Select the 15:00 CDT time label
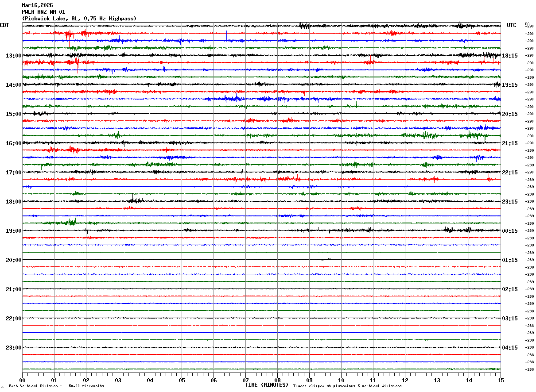 (x=13, y=114)
